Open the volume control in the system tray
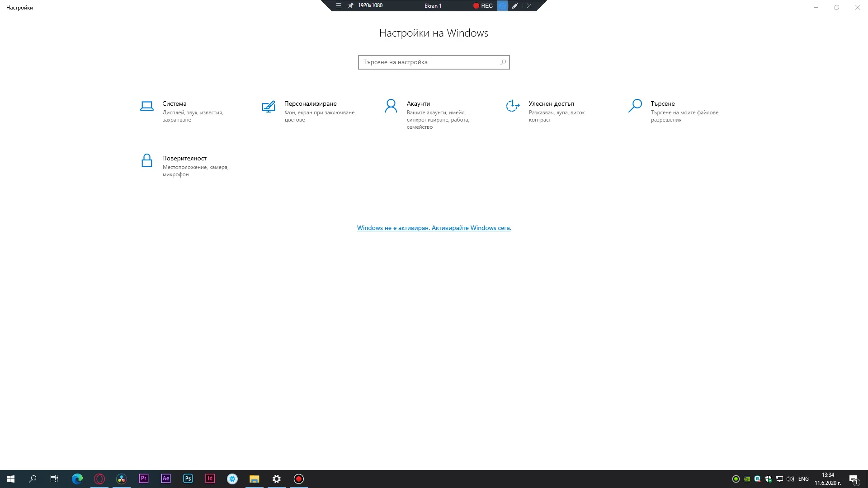868x488 pixels. (x=790, y=479)
